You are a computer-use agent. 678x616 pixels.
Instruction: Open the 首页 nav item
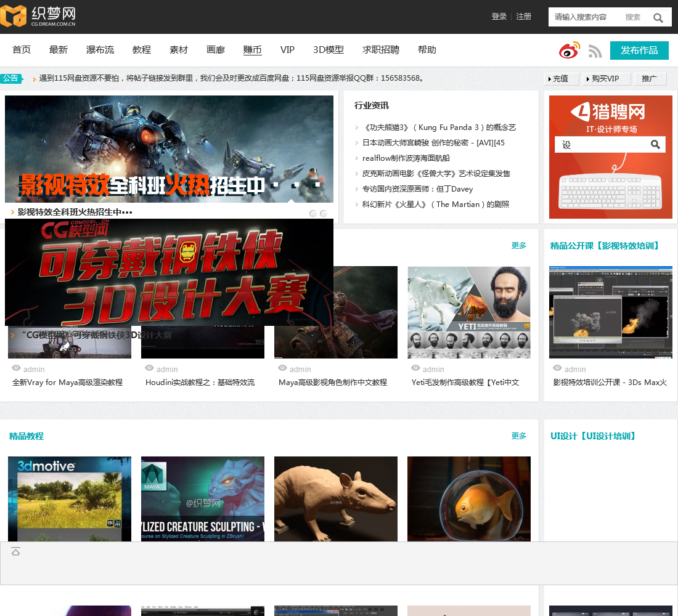coord(22,50)
